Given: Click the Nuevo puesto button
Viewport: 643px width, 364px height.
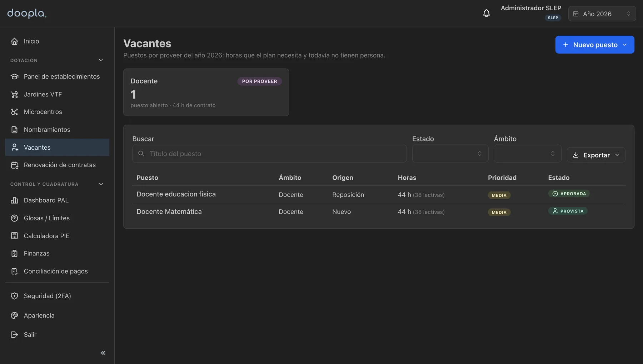Looking at the screenshot, I should click(x=595, y=45).
